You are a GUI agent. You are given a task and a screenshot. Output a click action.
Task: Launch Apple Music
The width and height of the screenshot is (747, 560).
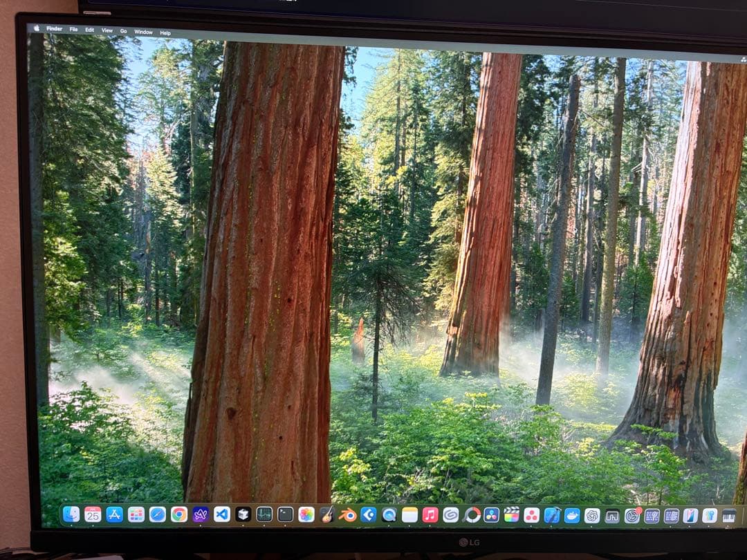click(430, 515)
